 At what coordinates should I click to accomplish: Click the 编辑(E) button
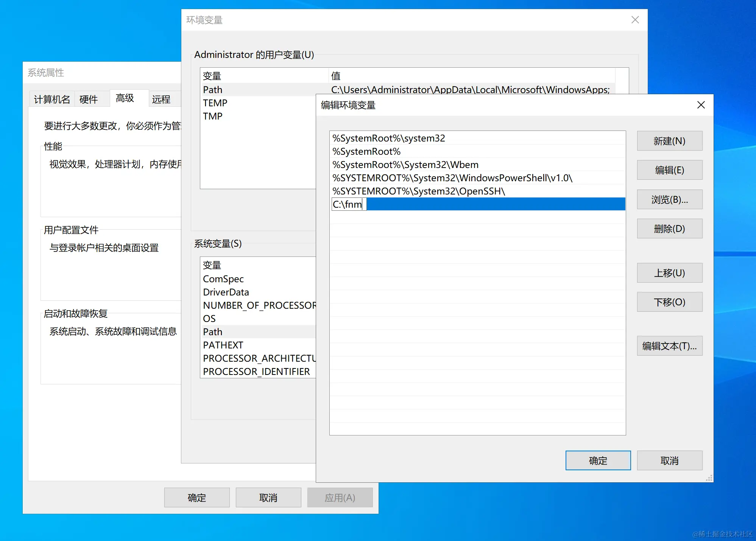[x=669, y=170]
